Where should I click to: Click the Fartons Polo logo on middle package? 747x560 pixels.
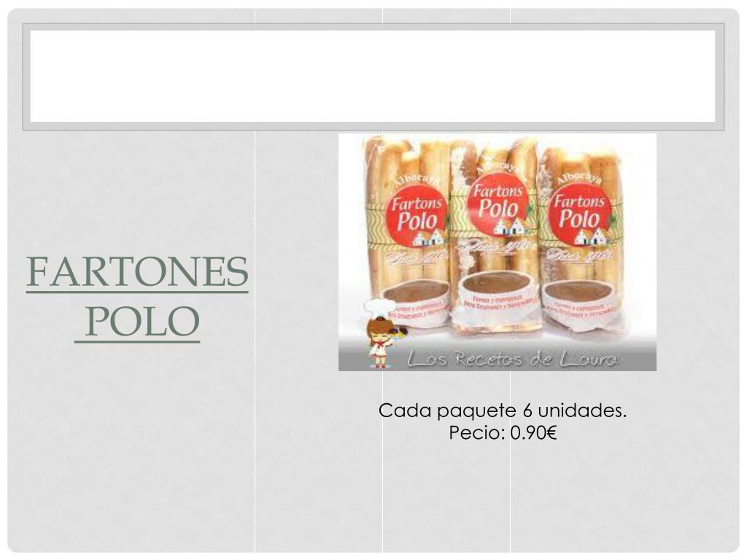(498, 205)
